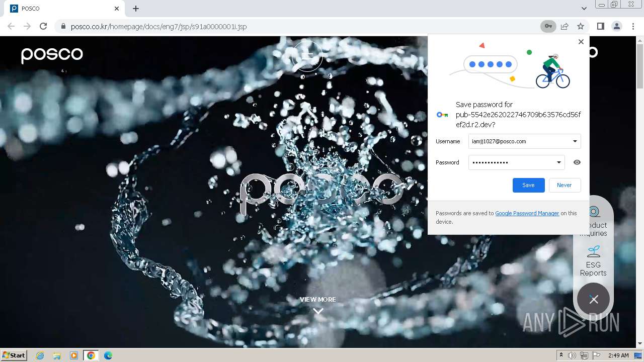
Task: Click the Chrome taskbar icon
Action: pyautogui.click(x=91, y=355)
